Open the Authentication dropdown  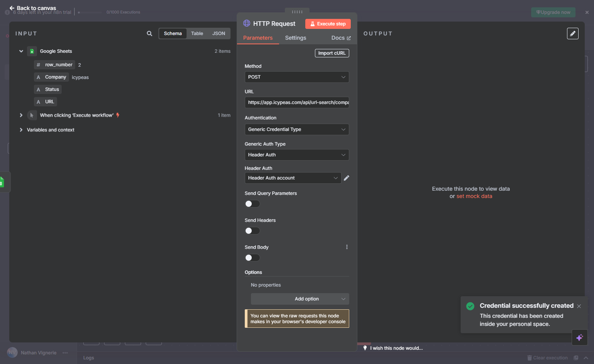[297, 129]
